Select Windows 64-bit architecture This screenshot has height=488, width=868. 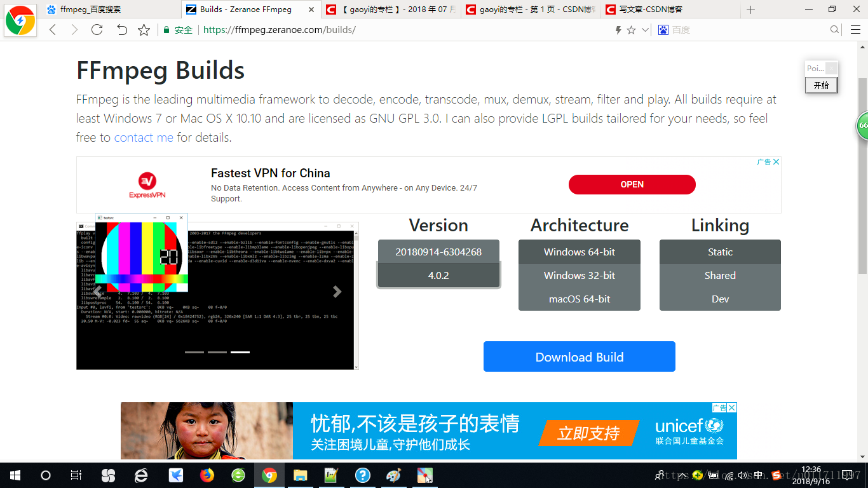[580, 252]
